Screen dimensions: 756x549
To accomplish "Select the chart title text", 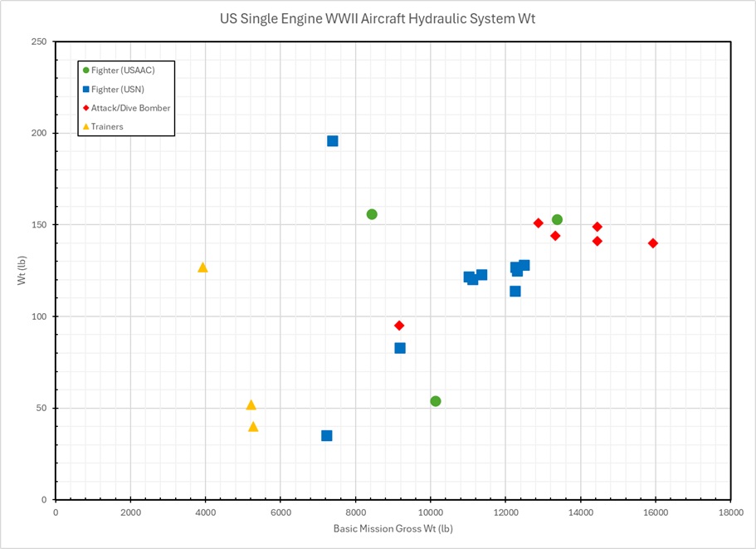I will (378, 18).
